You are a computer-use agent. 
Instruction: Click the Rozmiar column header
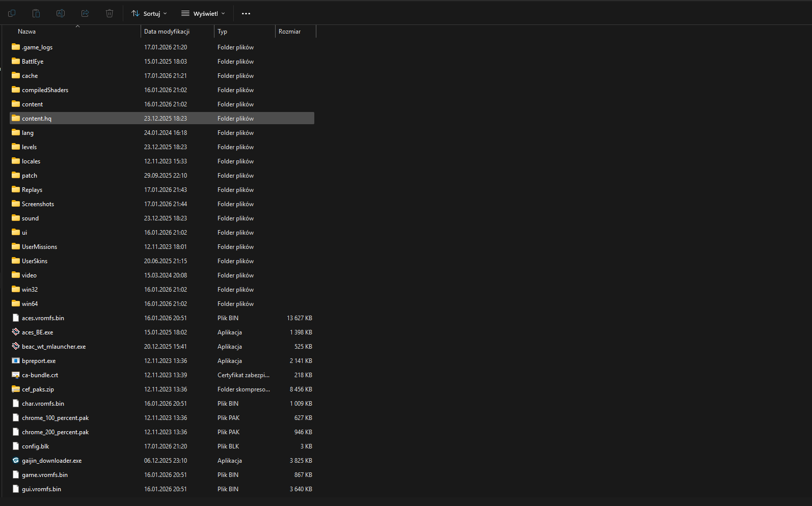289,32
